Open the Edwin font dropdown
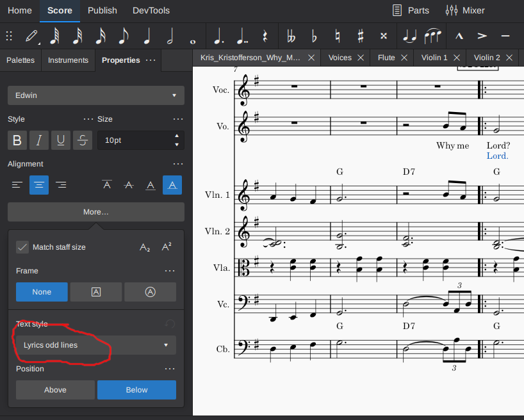Image resolution: width=524 pixels, height=420 pixels. pyautogui.click(x=95, y=95)
